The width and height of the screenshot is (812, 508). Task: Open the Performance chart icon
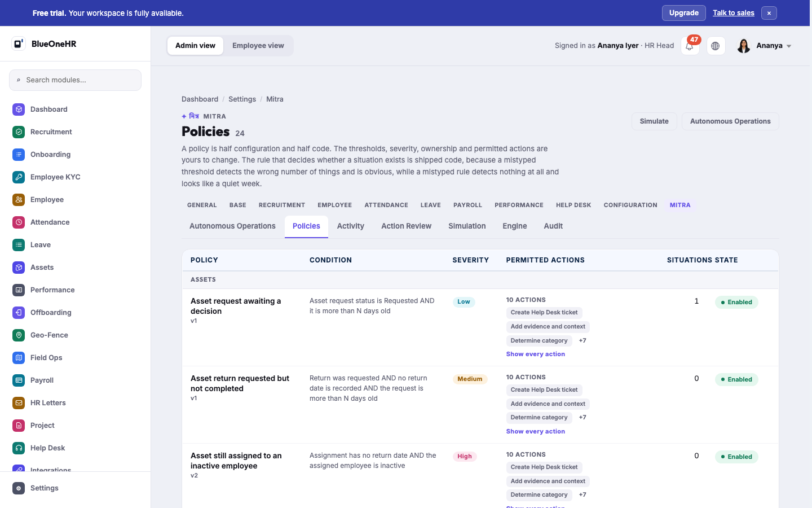tap(19, 290)
